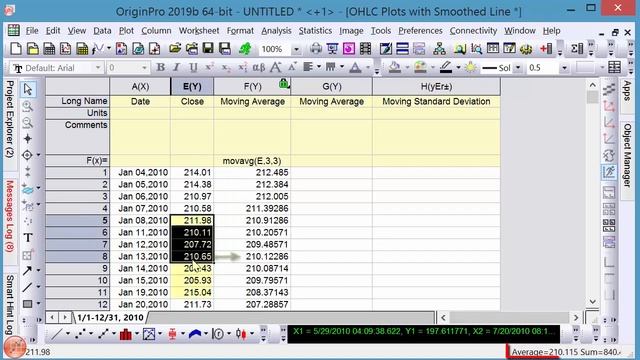Click the line plot icon
This screenshot has height=360, width=640.
click(x=56, y=334)
